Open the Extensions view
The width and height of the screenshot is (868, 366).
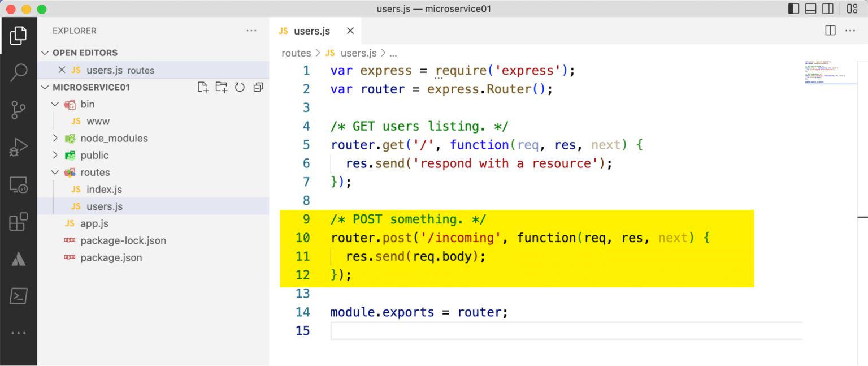[x=18, y=222]
